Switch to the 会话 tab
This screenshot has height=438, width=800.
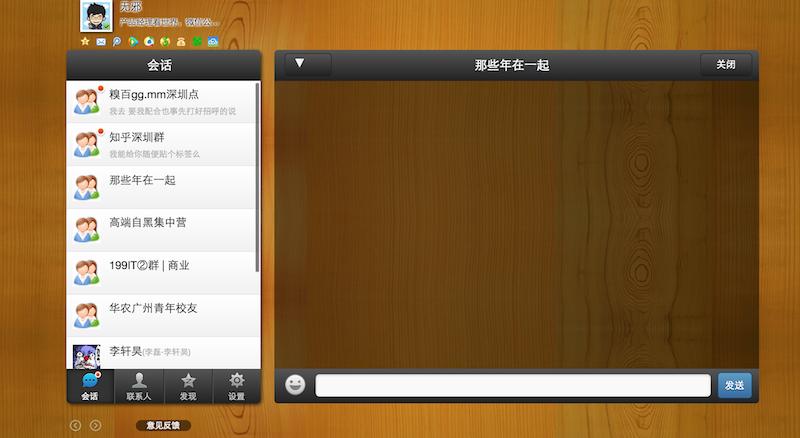click(x=90, y=386)
